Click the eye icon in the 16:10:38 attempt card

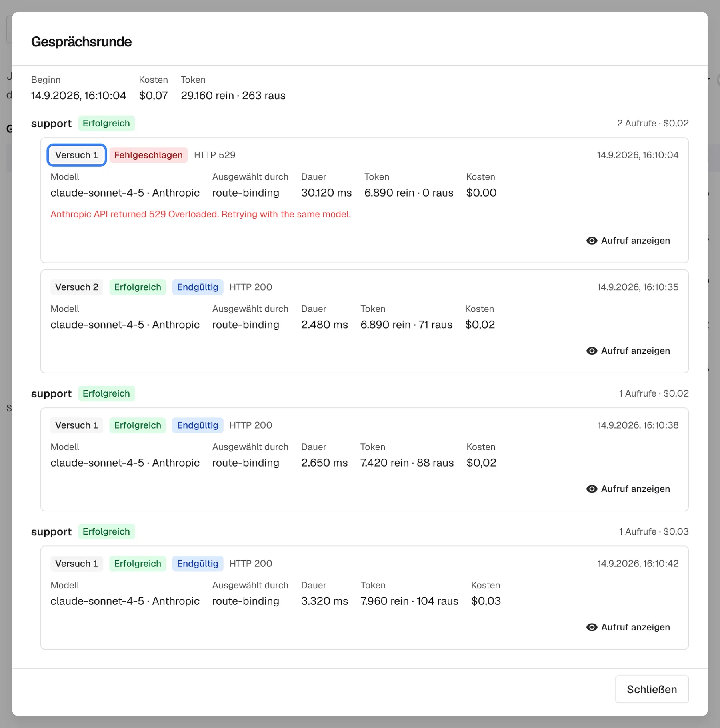(592, 489)
